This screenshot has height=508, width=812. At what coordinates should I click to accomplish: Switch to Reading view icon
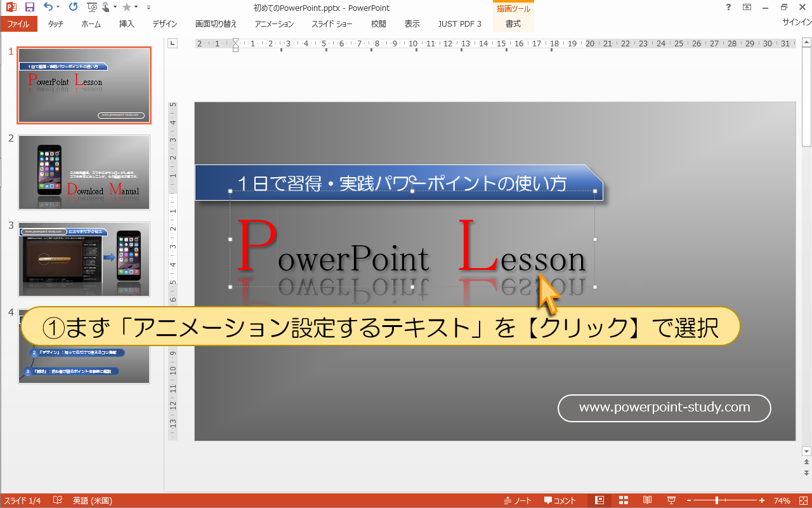[647, 500]
